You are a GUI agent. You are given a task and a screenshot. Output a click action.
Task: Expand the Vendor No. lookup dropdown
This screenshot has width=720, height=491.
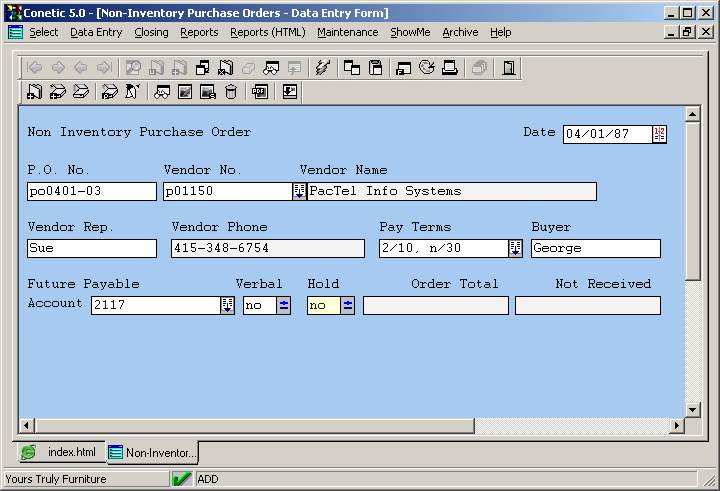[299, 191]
